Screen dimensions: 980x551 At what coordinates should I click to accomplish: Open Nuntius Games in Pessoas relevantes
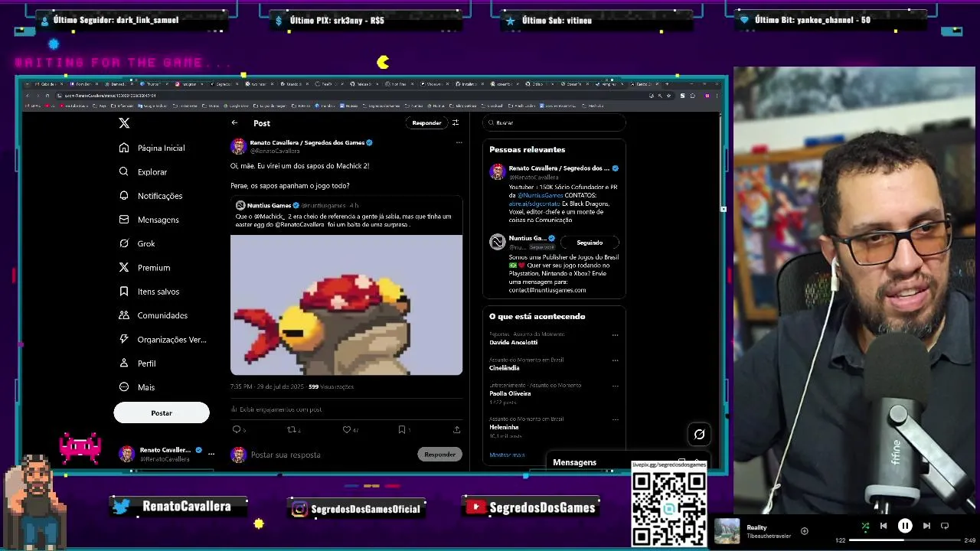(528, 238)
